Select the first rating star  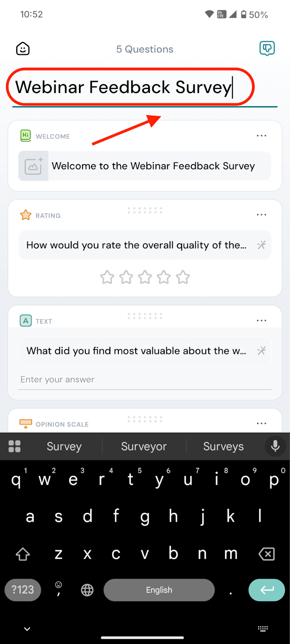107,277
